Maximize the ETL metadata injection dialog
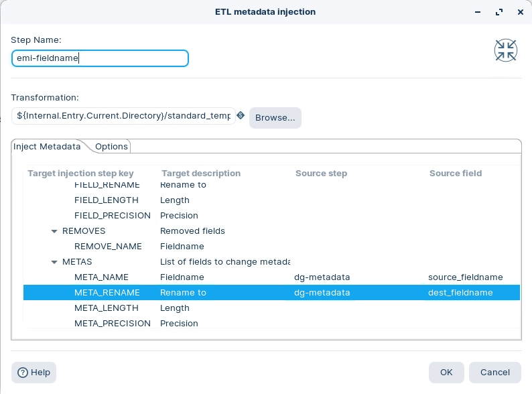The image size is (532, 394). (x=498, y=12)
